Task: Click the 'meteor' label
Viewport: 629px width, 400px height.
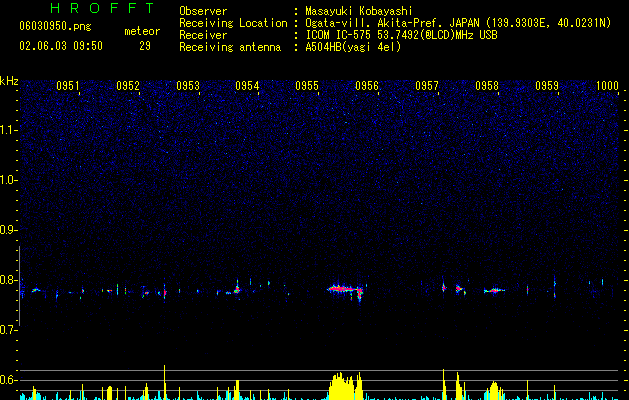Action: 142,31
